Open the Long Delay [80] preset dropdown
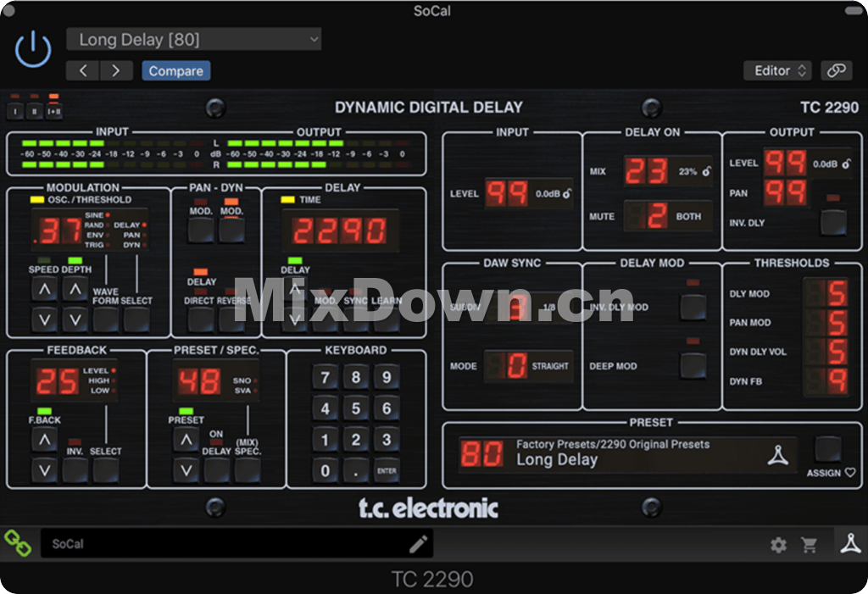 (x=194, y=39)
